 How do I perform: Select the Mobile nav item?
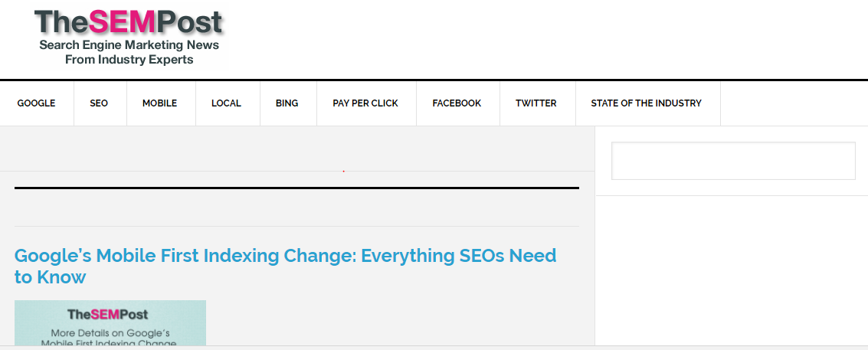[160, 103]
